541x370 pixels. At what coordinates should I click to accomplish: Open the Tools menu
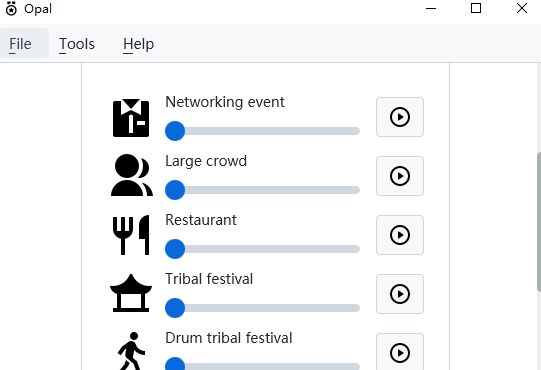coord(77,44)
